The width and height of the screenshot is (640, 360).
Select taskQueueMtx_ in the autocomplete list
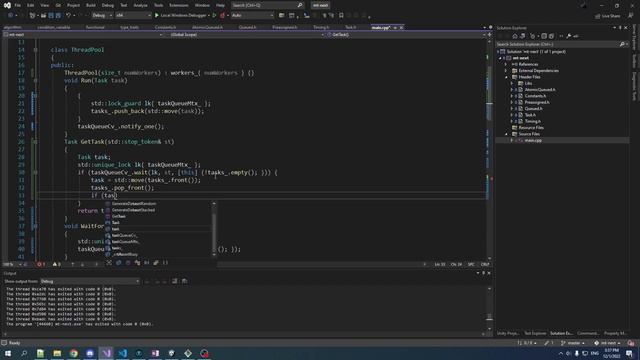125,242
